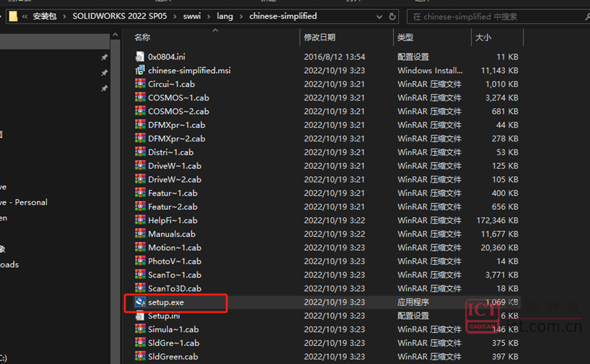Viewport: 590px width, 364px height.
Task: Select the HelpFi~1.cab file name
Action: click(x=173, y=221)
